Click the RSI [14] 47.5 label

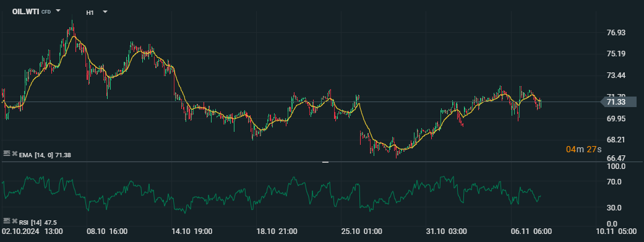click(x=38, y=222)
